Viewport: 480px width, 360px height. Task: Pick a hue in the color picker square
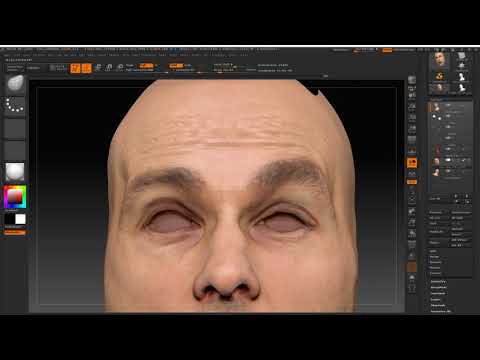click(x=15, y=197)
